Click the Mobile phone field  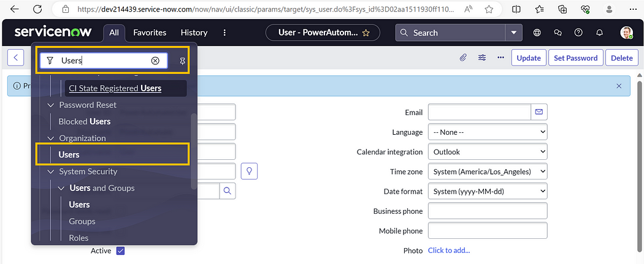pyautogui.click(x=488, y=230)
